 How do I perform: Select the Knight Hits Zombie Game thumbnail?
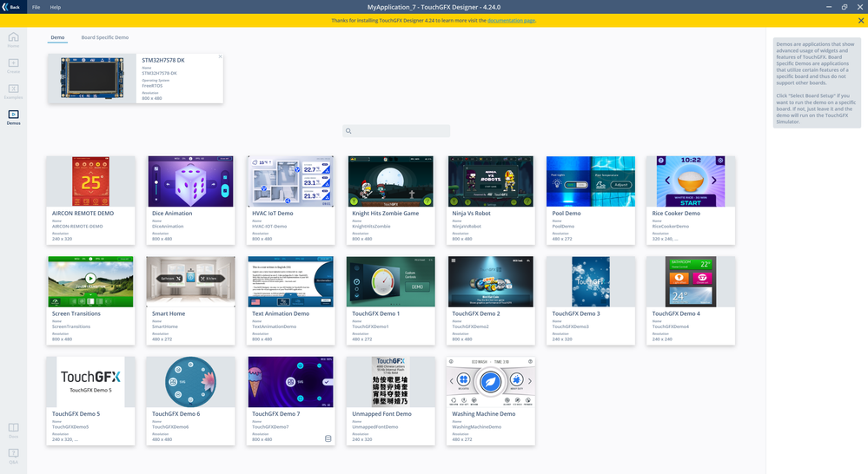(391, 181)
